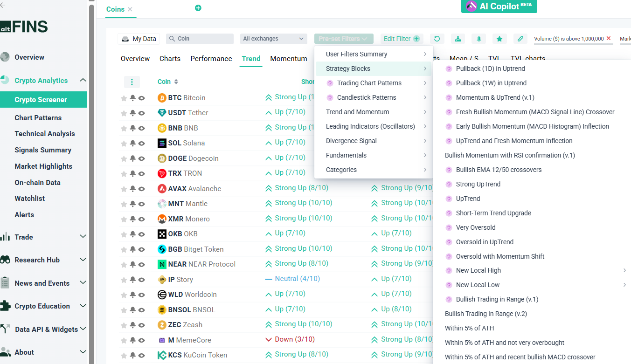
Task: Expand the New Local High submenu
Action: tap(624, 270)
